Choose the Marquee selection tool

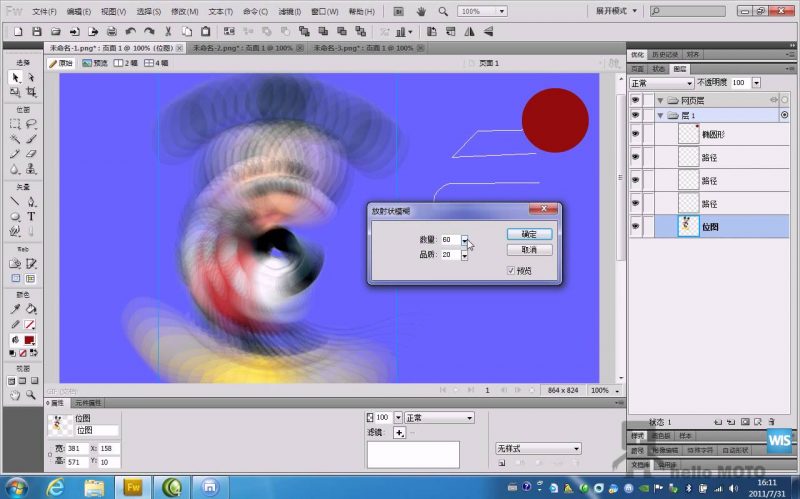pyautogui.click(x=15, y=124)
